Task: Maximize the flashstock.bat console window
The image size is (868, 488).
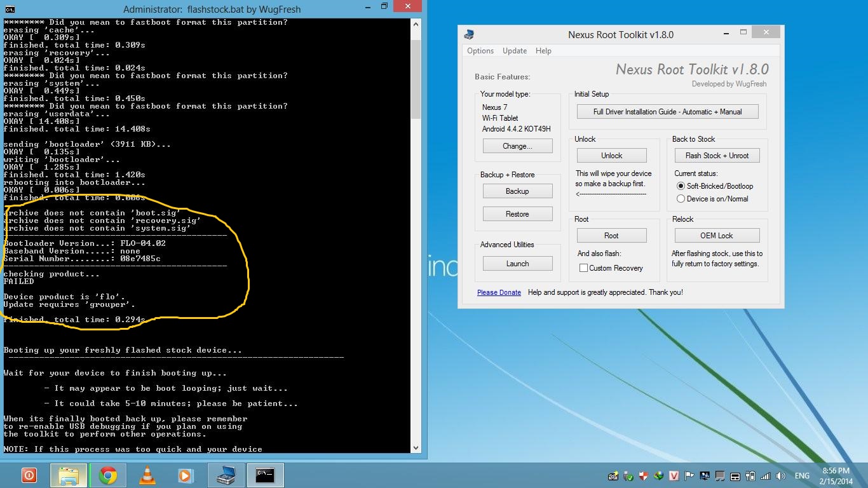Action: coord(384,7)
